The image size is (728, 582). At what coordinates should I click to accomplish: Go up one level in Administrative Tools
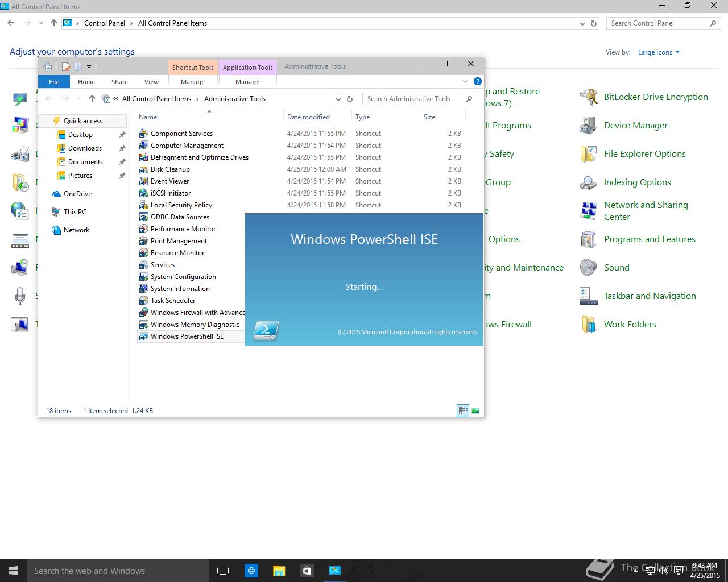tap(92, 99)
